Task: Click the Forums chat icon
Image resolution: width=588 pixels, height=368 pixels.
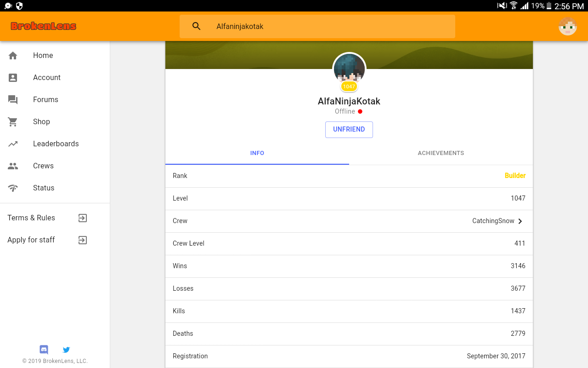Action: coord(13,100)
